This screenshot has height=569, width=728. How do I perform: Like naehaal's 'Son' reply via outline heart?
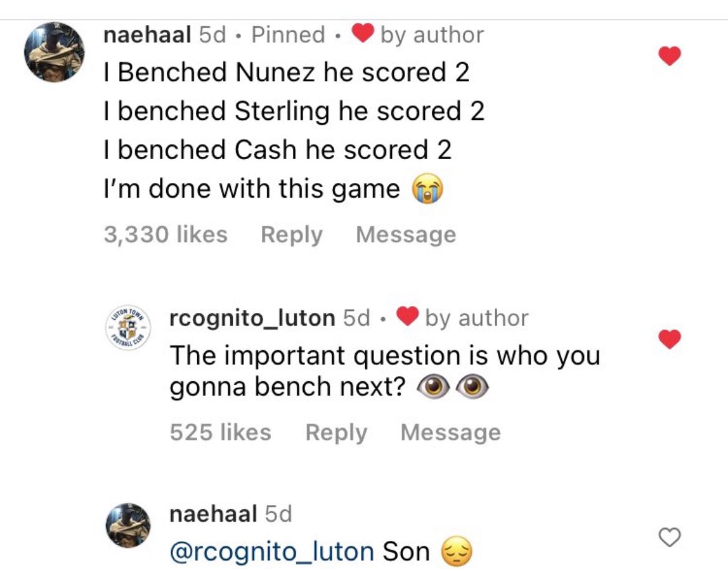point(670,537)
